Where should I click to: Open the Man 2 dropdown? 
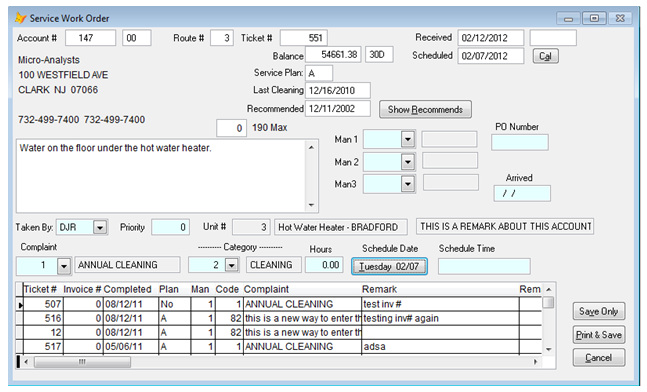point(408,162)
